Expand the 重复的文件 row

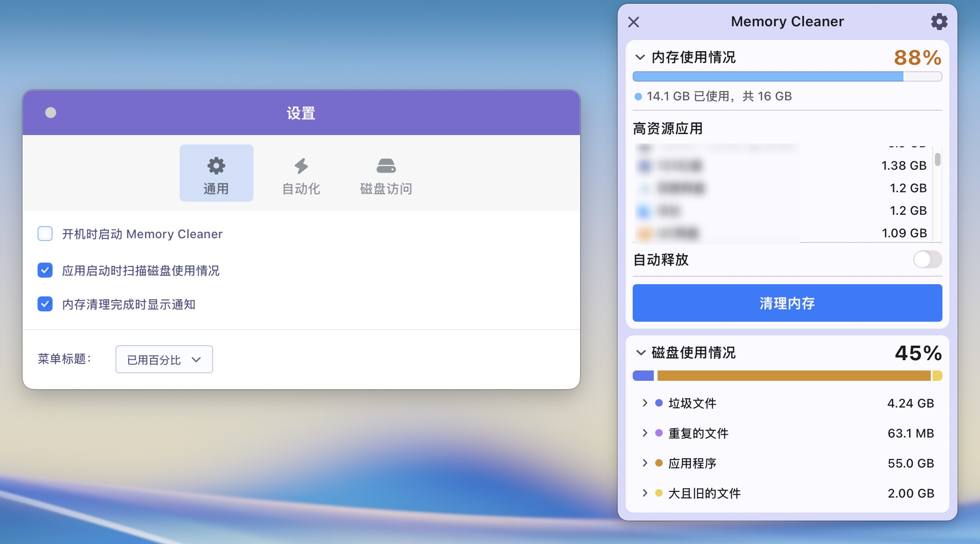click(x=645, y=433)
